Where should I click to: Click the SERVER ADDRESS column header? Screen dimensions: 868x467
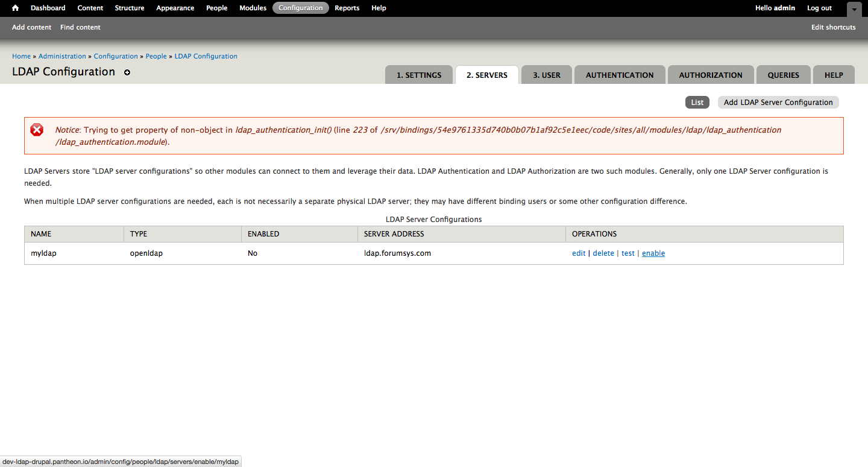click(x=461, y=234)
